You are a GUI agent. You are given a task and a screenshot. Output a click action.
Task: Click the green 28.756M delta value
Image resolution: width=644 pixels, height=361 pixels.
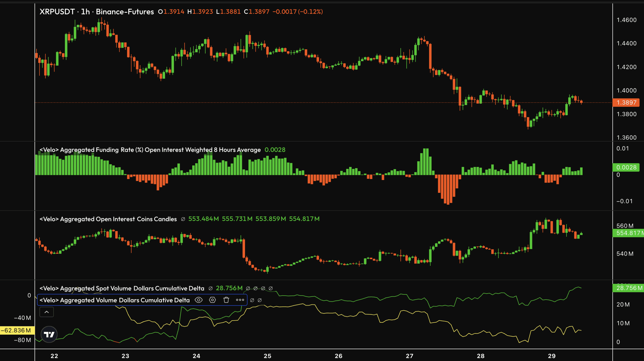[x=229, y=288]
